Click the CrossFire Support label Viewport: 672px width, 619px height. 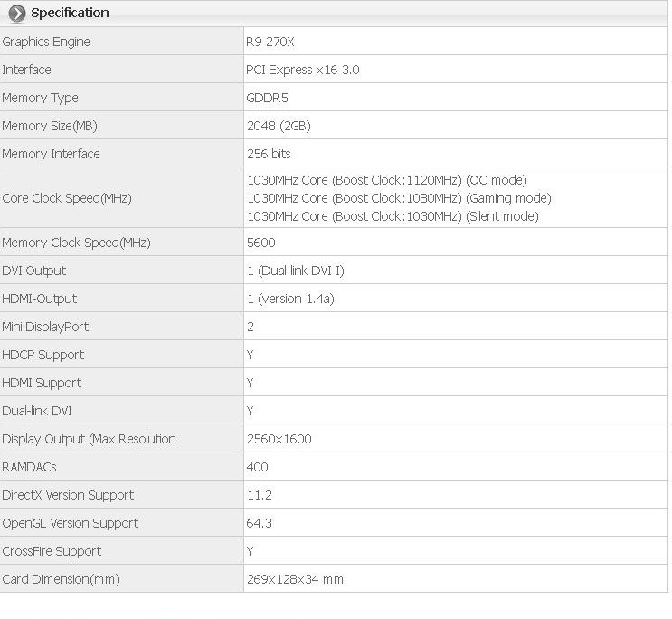52,551
